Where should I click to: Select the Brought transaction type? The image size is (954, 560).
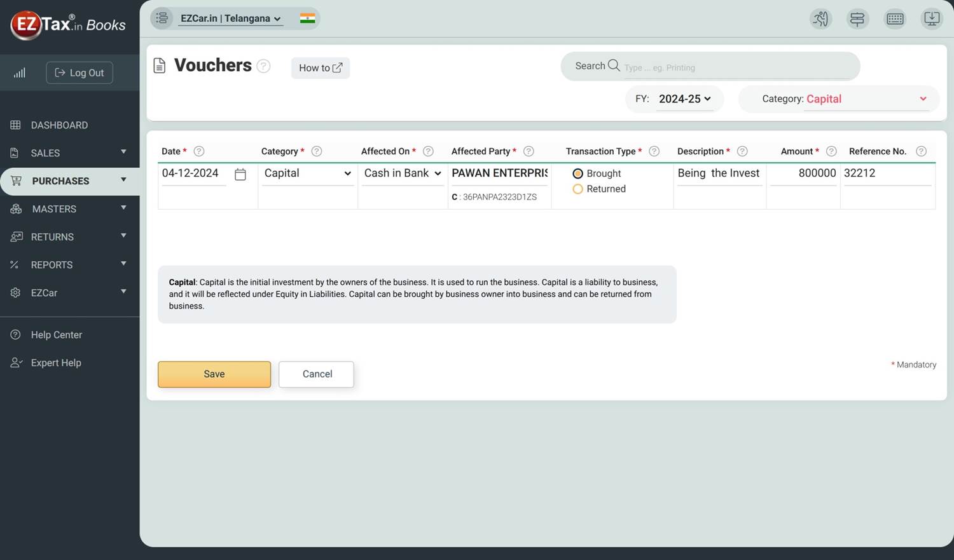tap(577, 174)
